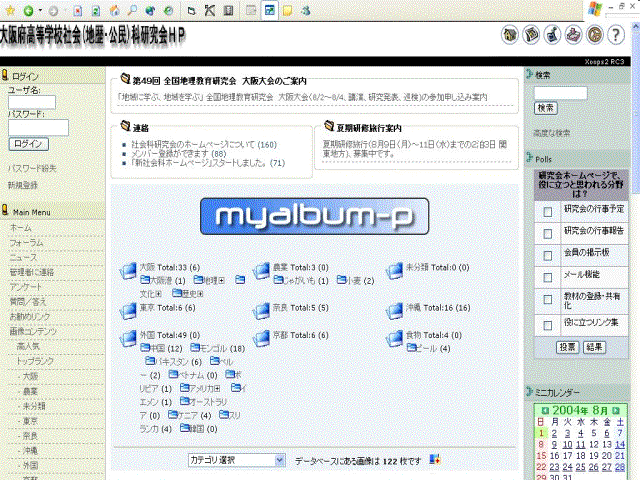The width and height of the screenshot is (640, 480).
Task: Open the 新規登録 link
Action: [x=23, y=185]
